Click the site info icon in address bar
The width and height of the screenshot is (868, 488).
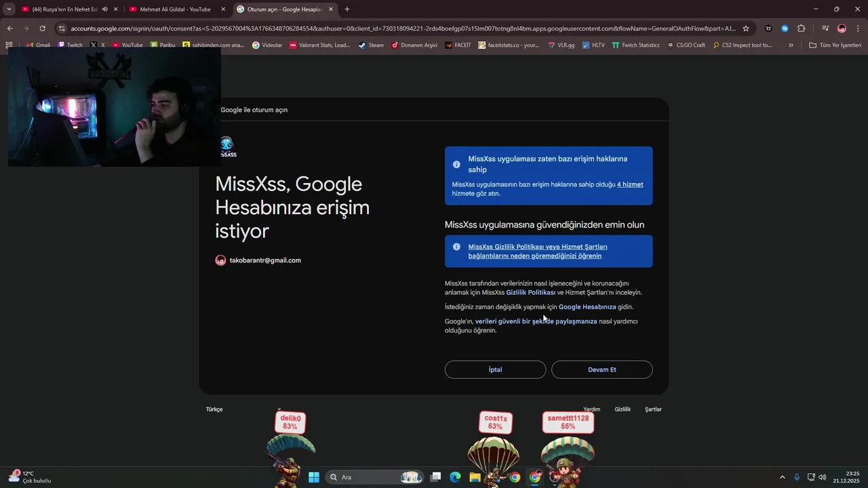[x=62, y=28]
